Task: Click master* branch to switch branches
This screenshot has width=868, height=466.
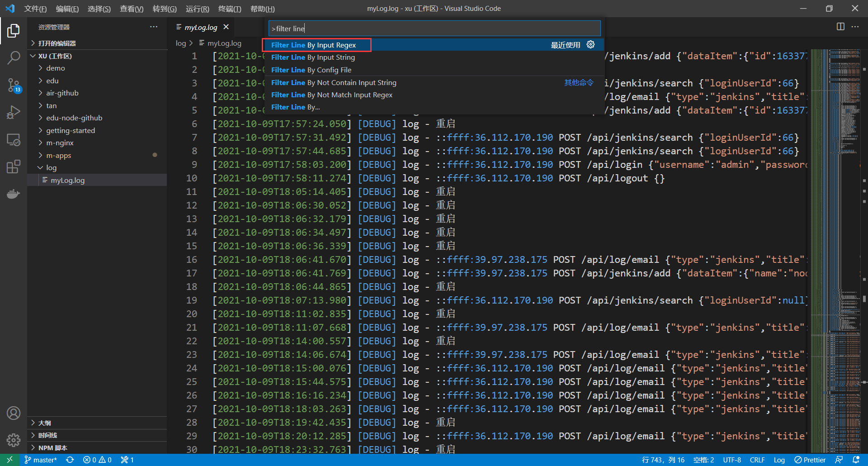Action: pos(40,460)
